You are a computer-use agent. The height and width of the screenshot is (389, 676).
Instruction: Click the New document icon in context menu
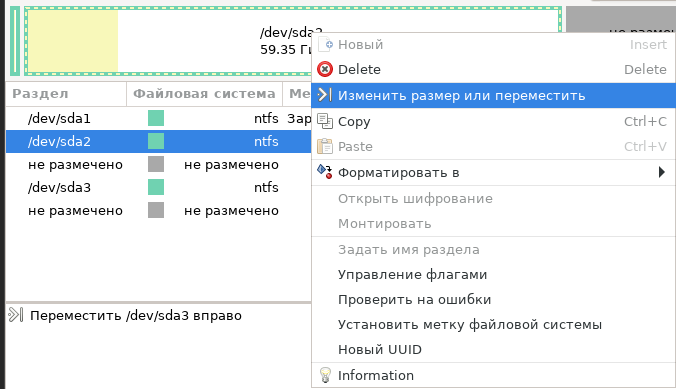coord(325,44)
